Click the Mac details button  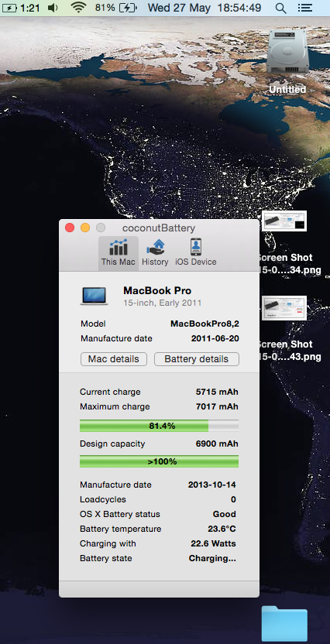pyautogui.click(x=113, y=359)
